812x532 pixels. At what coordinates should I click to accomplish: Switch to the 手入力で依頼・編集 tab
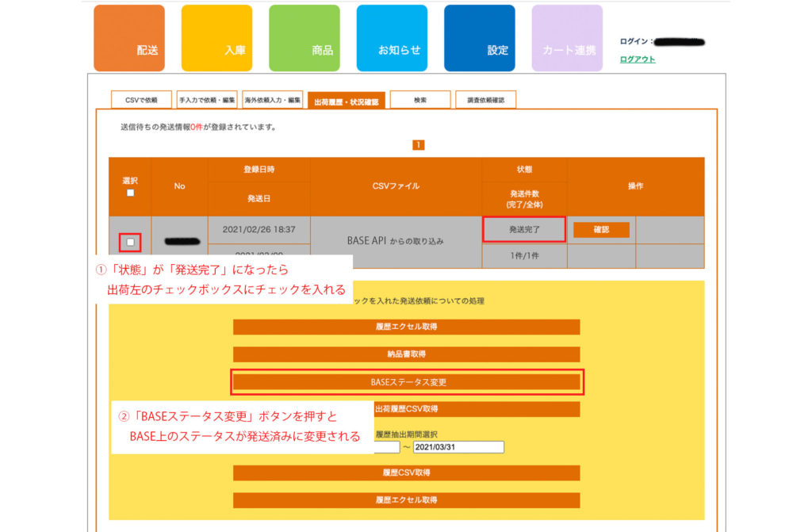pyautogui.click(x=207, y=100)
